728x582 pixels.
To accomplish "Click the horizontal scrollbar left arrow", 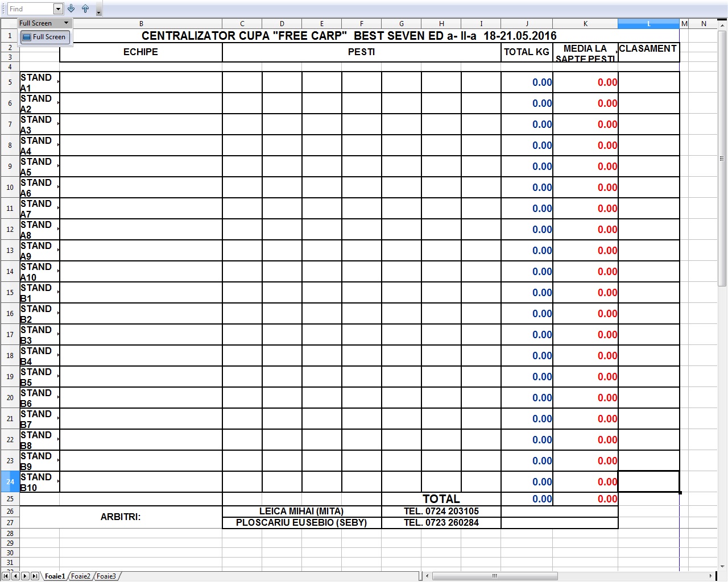I will coord(427,576).
